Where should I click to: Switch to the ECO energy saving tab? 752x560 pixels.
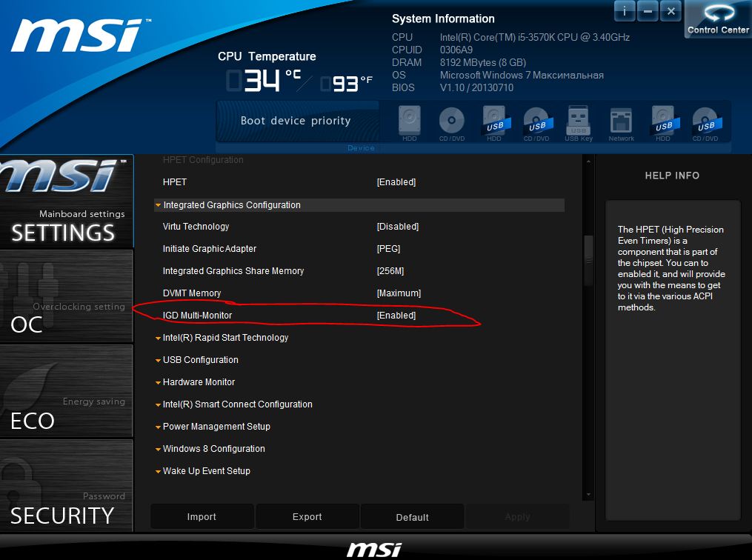pyautogui.click(x=67, y=391)
